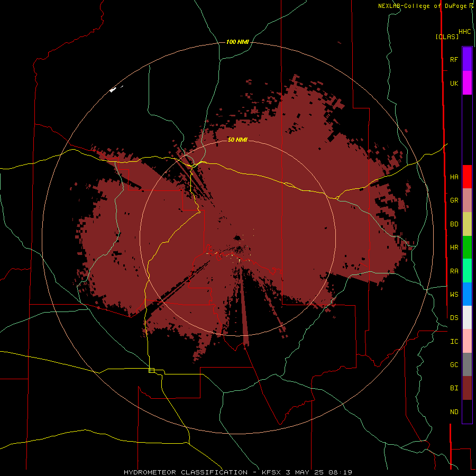Click the brown BI legend swatch
The height and width of the screenshot is (476, 476).
(467, 388)
